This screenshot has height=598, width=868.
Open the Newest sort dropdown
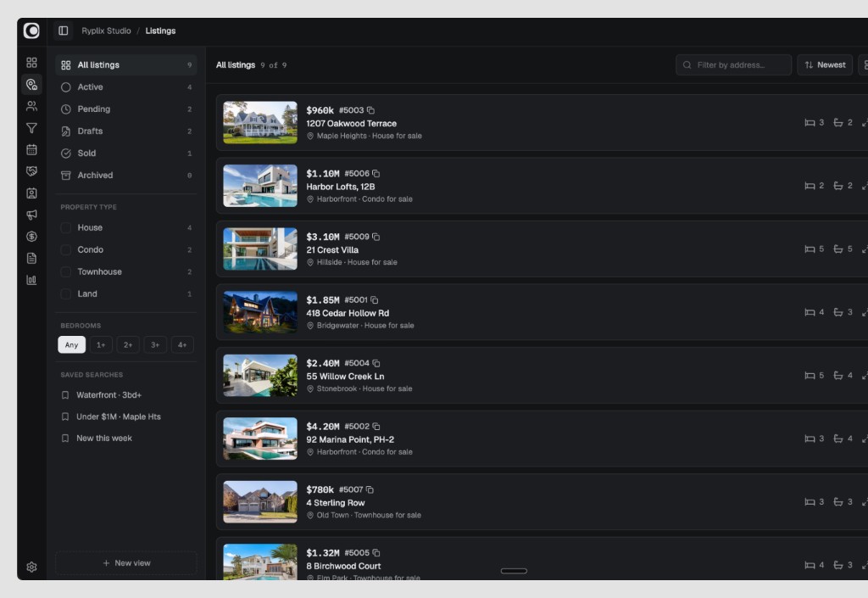pyautogui.click(x=825, y=64)
